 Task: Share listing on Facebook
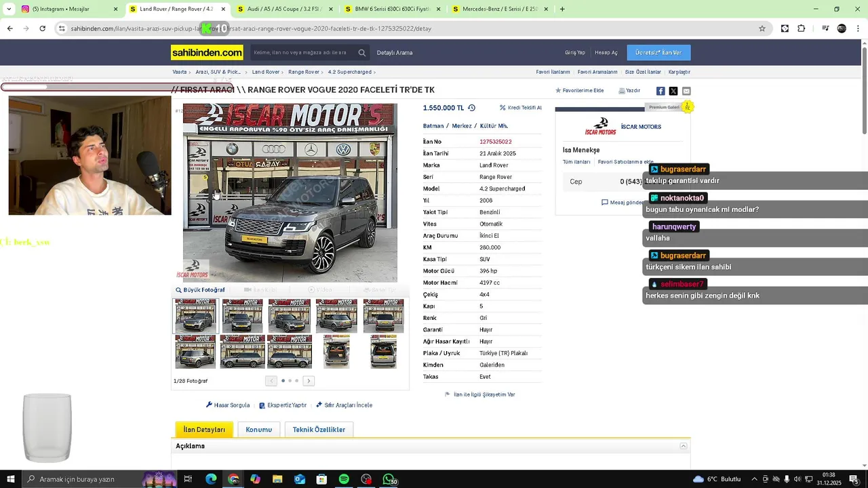tap(660, 91)
